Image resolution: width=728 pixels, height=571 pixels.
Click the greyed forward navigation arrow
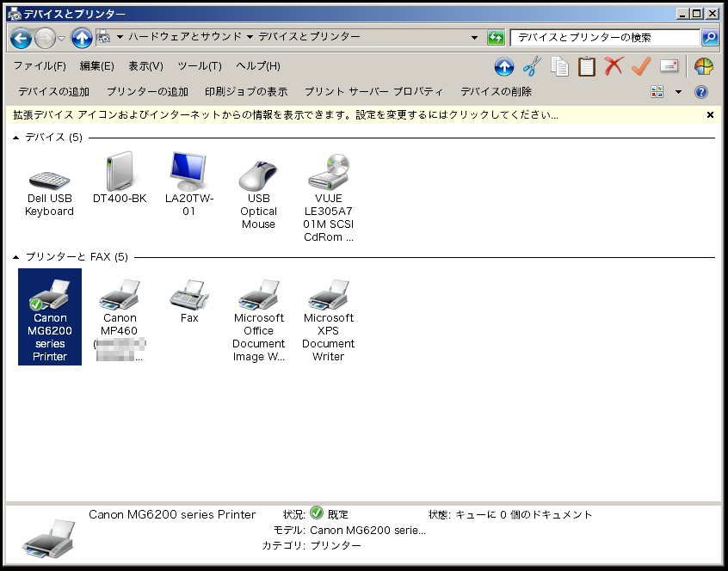click(x=45, y=38)
